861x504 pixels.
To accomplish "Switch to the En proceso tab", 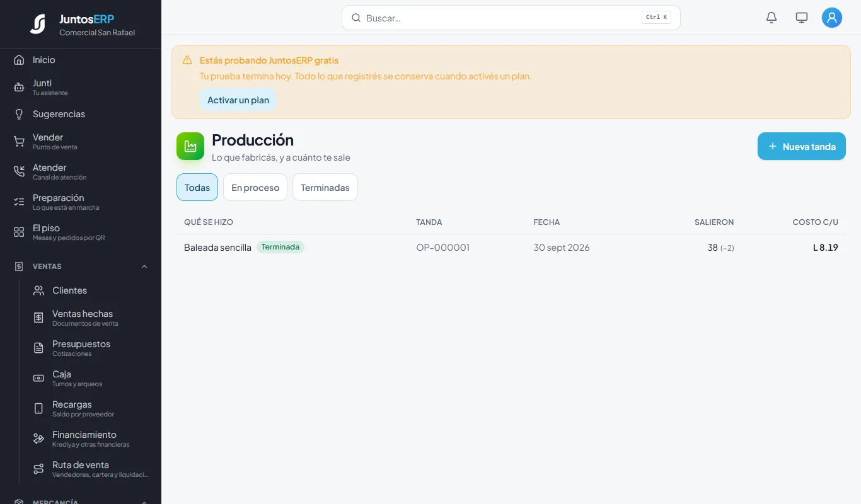I will 255,187.
